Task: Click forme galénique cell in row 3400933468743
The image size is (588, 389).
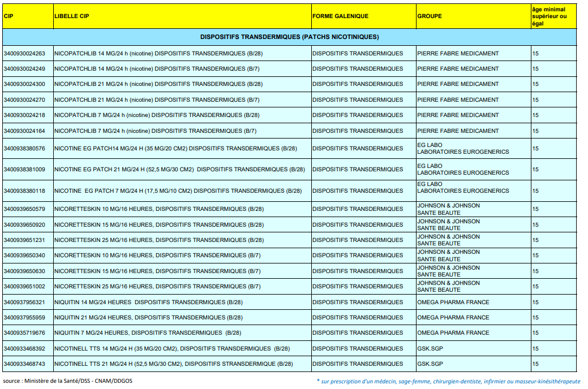Action: point(358,364)
